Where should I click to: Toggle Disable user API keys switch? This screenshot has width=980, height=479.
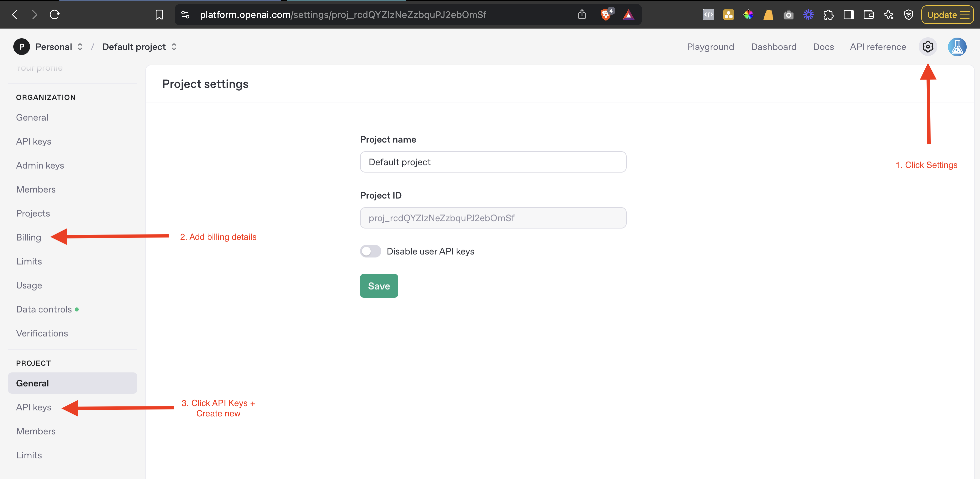[370, 251]
